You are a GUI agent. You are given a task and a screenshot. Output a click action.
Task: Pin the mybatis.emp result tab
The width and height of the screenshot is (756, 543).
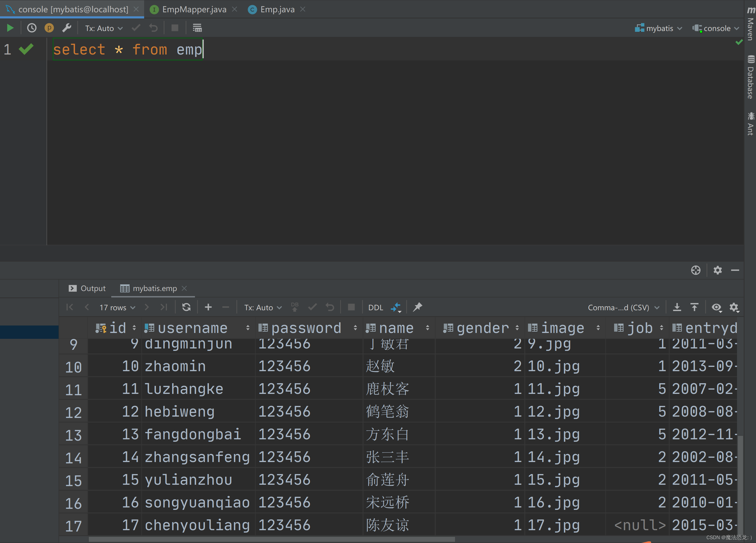click(x=417, y=307)
